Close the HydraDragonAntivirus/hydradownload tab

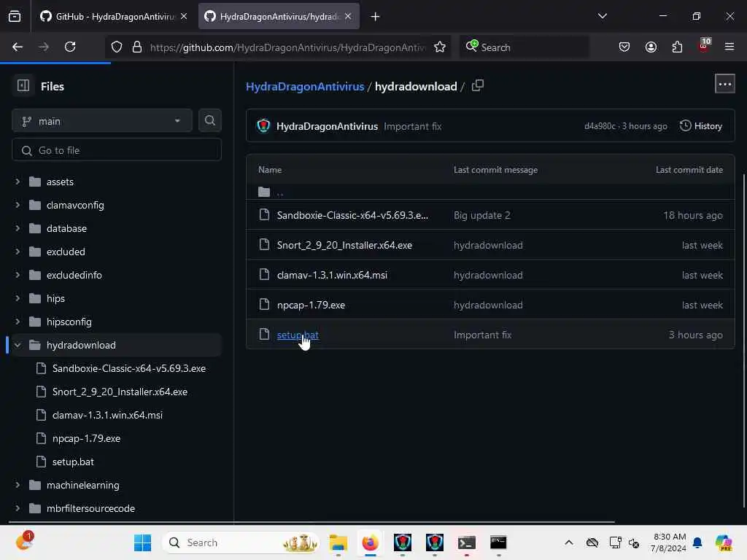[x=348, y=16]
